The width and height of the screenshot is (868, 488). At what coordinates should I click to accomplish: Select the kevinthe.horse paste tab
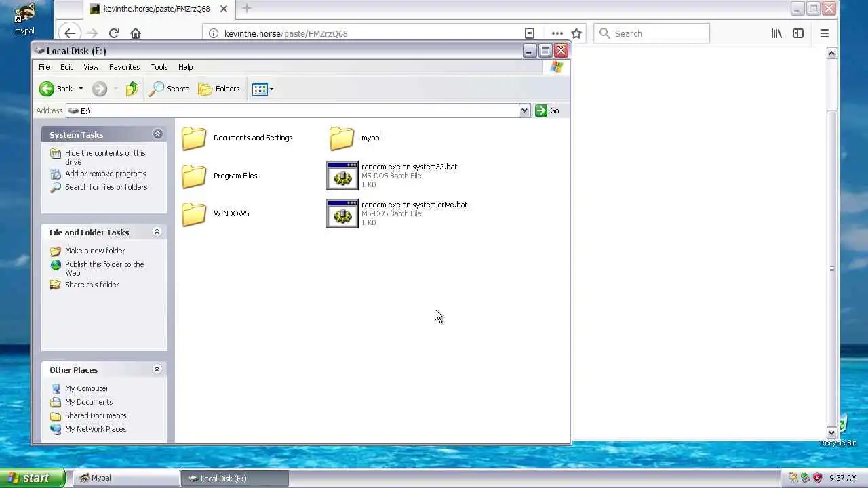[x=159, y=9]
